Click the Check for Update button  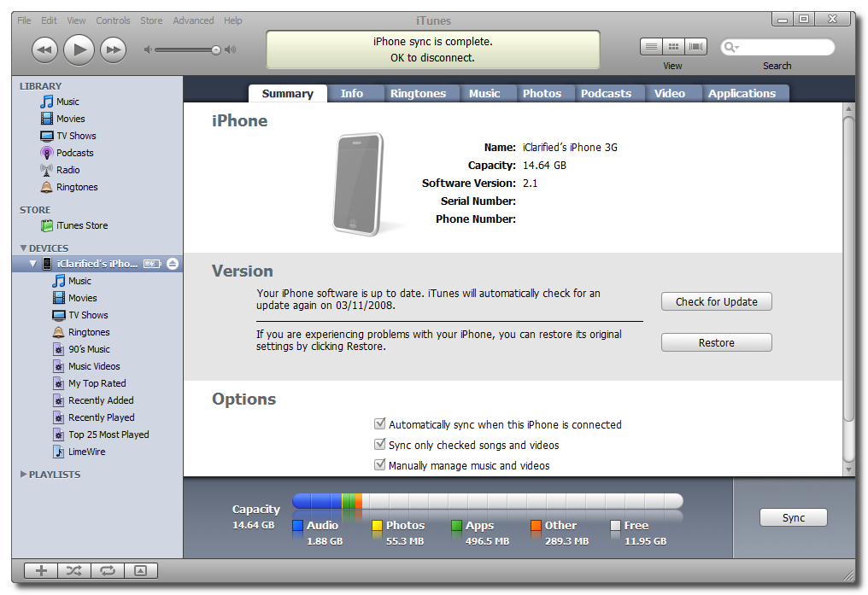(x=716, y=301)
